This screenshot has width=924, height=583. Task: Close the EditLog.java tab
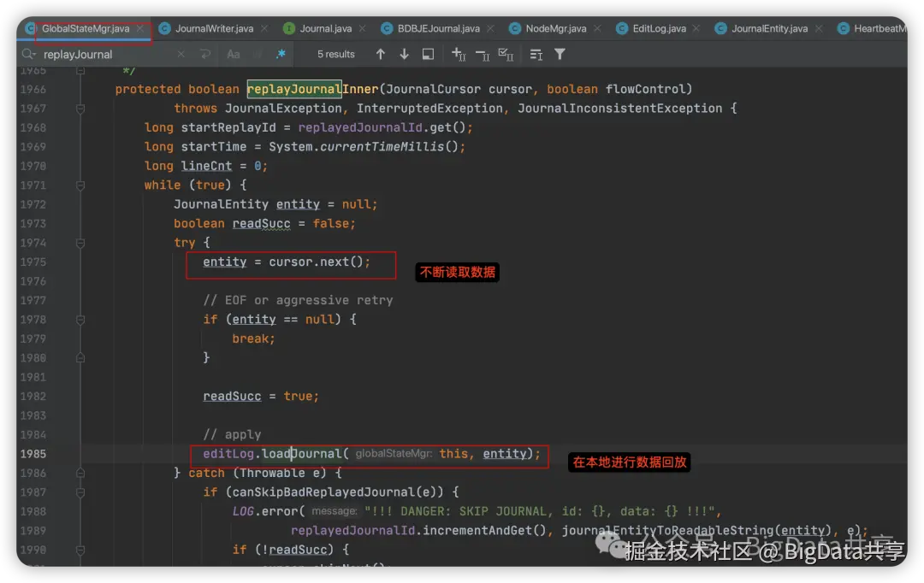(696, 28)
